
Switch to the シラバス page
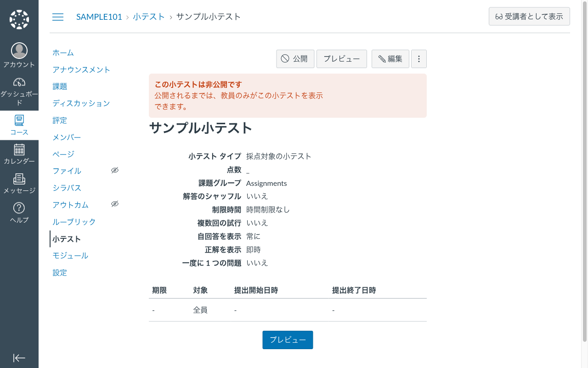pyautogui.click(x=67, y=188)
